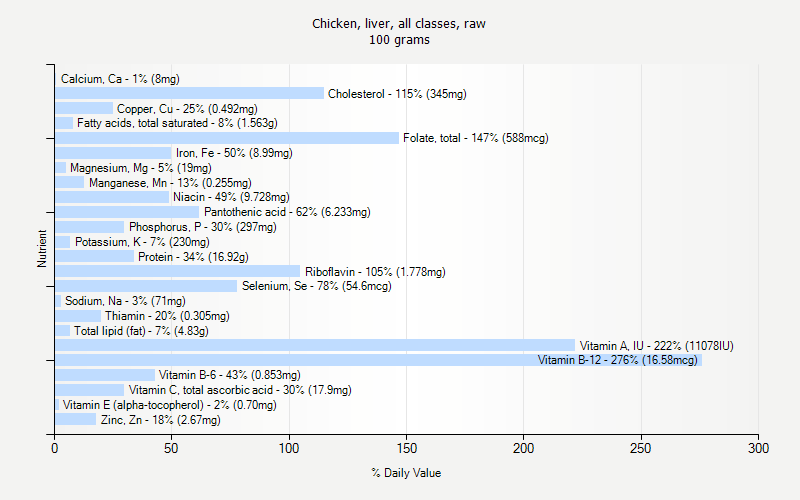This screenshot has width=800, height=500.
Task: Click the Vitamin B-6 bar
Action: (105, 375)
